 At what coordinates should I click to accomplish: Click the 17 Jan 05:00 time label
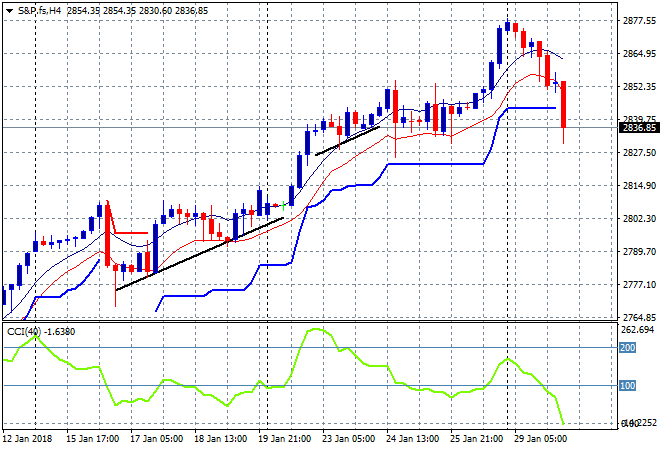[157, 439]
